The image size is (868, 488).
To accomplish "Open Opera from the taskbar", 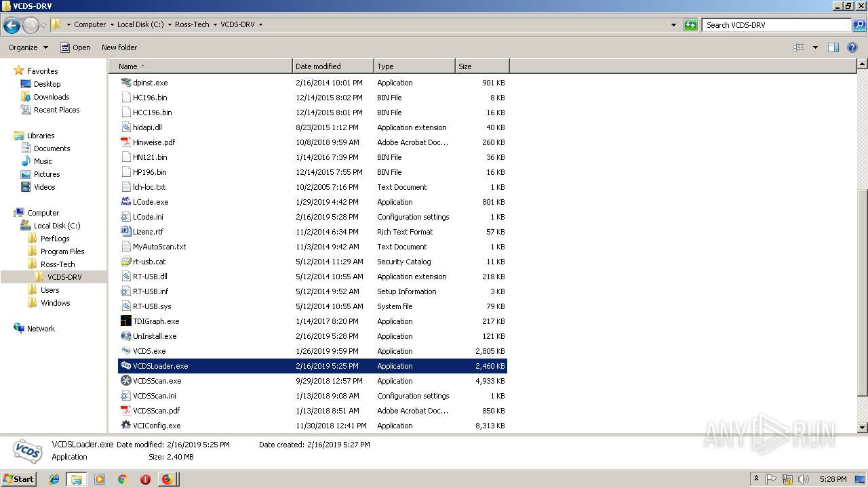I will (145, 479).
